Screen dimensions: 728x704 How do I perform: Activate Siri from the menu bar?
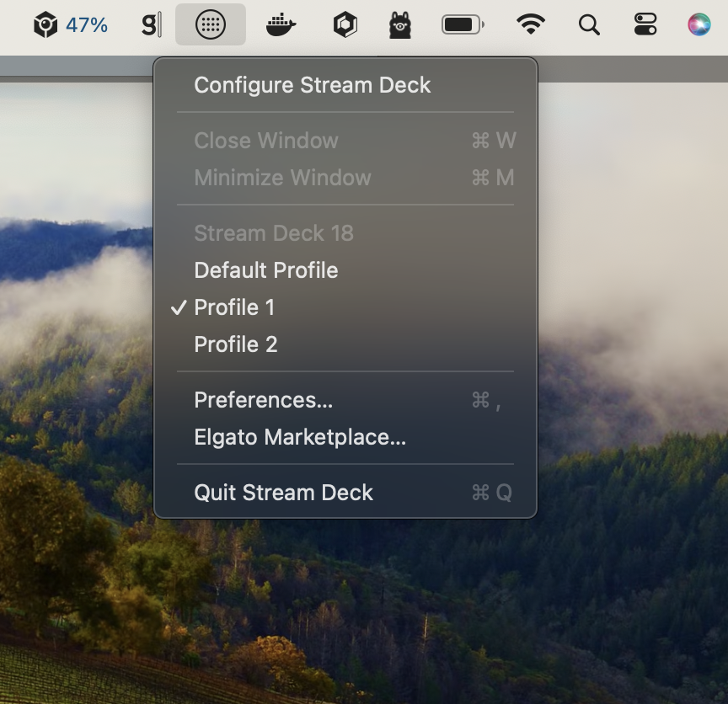[699, 24]
